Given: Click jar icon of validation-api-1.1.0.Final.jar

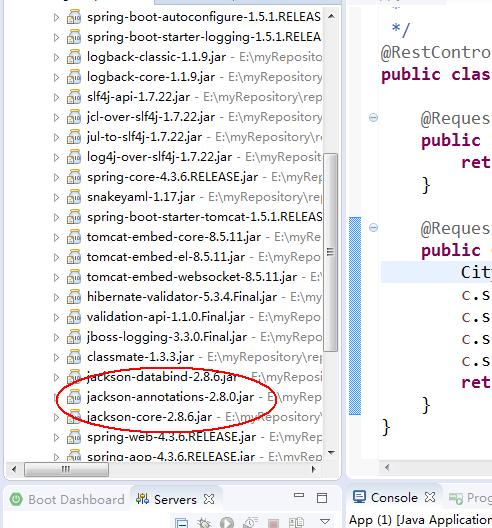Looking at the screenshot, I should 74,317.
